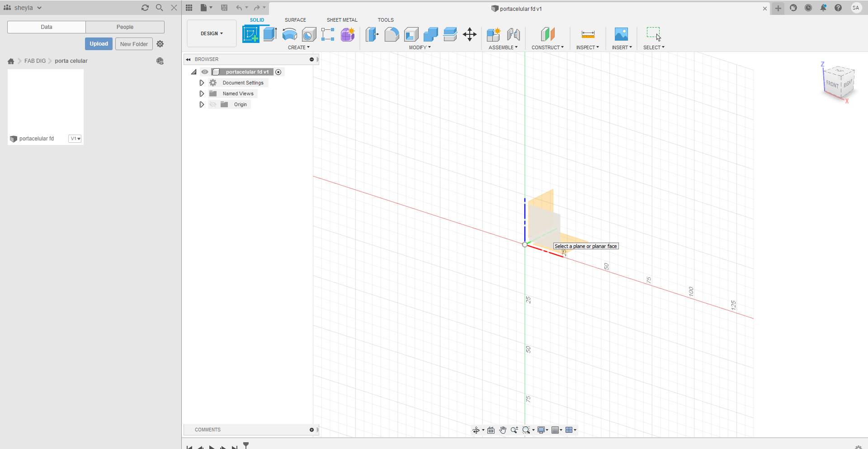Collapse the Browser panel with double arrows
868x449 pixels.
tap(188, 59)
